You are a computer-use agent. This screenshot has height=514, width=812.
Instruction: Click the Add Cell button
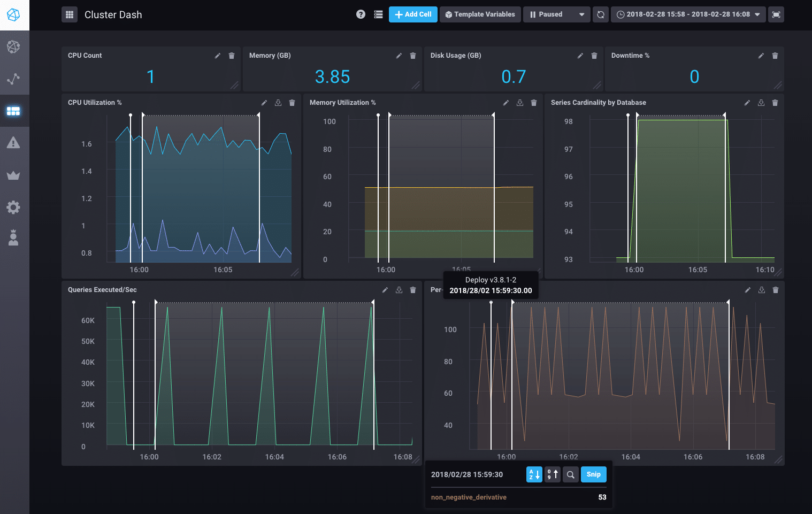coord(413,14)
